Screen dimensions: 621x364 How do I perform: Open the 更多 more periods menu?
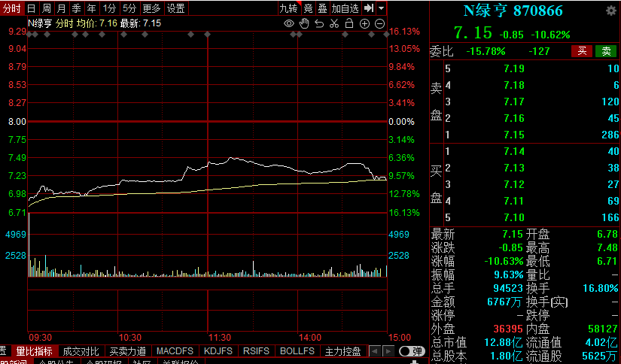coord(151,8)
